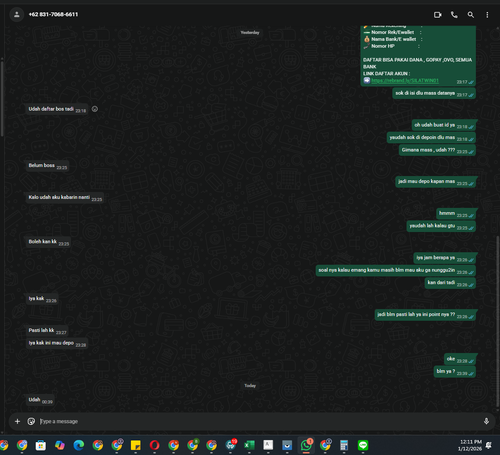This screenshot has width=500, height=455.
Task: Select message 'oh udah buat id ya'
Action: (443, 125)
